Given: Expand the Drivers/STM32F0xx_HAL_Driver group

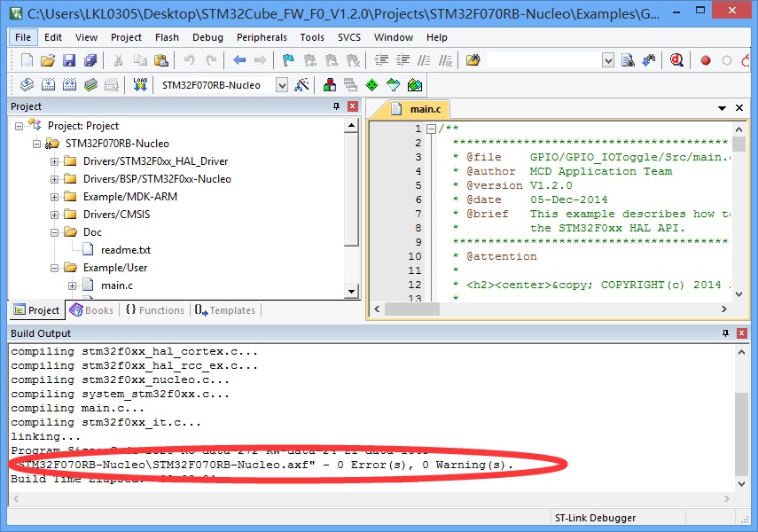Looking at the screenshot, I should point(55,161).
